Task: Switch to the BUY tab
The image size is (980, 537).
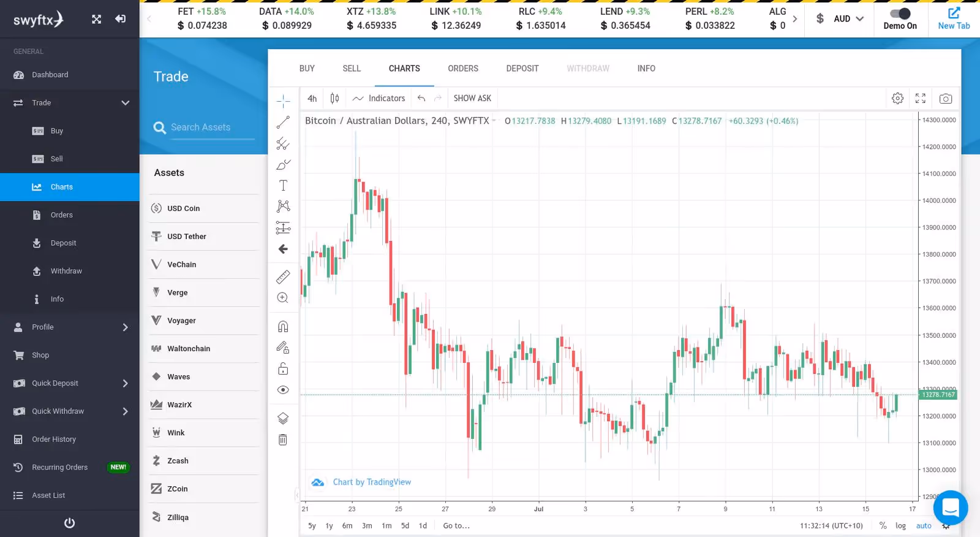Action: coord(307,69)
